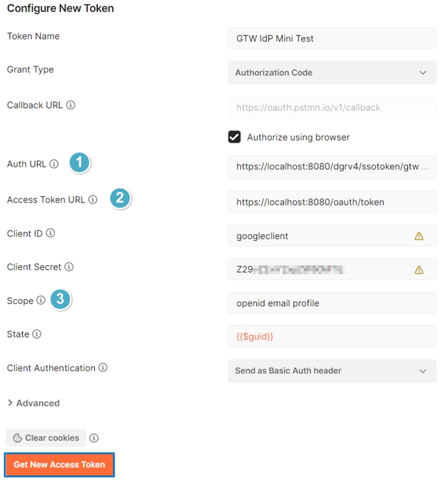448x480 pixels.
Task: Click the info icon beside Clear cookies
Action: click(94, 438)
